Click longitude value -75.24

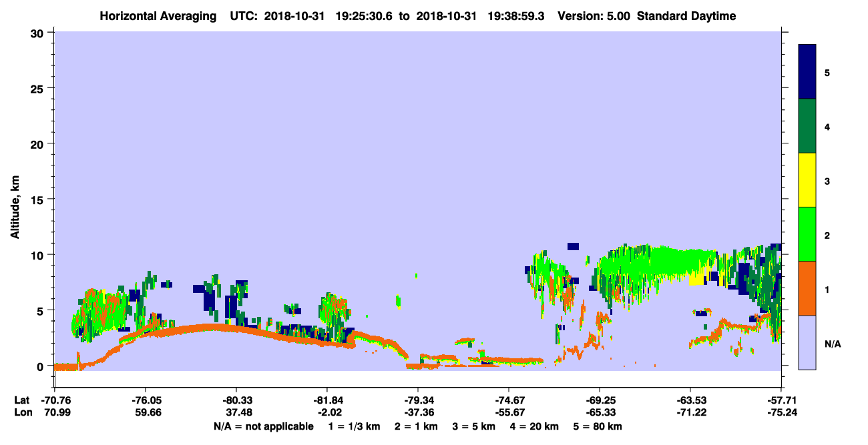coord(781,412)
